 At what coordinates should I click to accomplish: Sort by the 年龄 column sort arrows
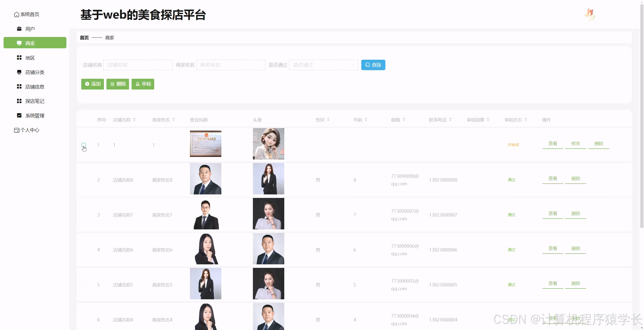pos(366,120)
